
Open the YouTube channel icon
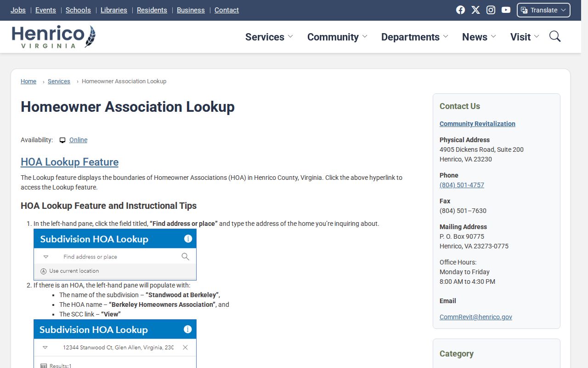[506, 10]
